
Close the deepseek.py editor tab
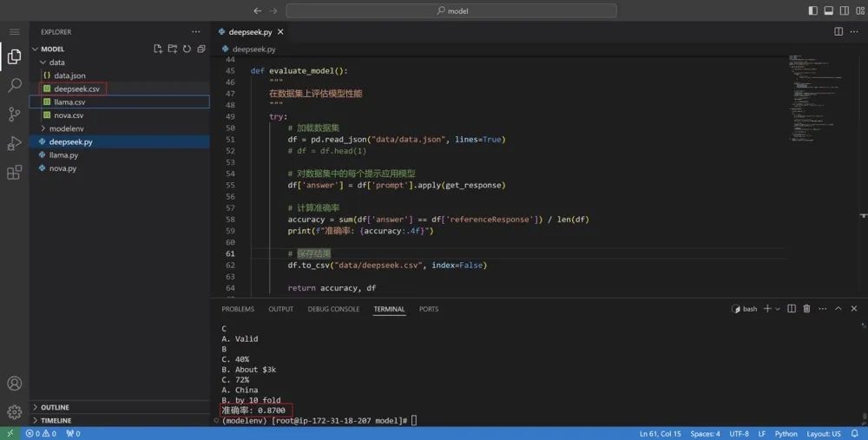click(x=280, y=32)
